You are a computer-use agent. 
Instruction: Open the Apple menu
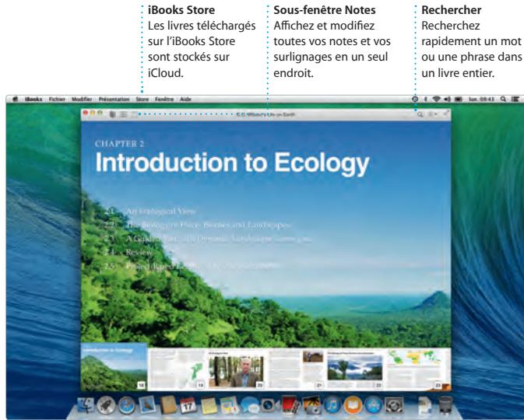[x=15, y=99]
